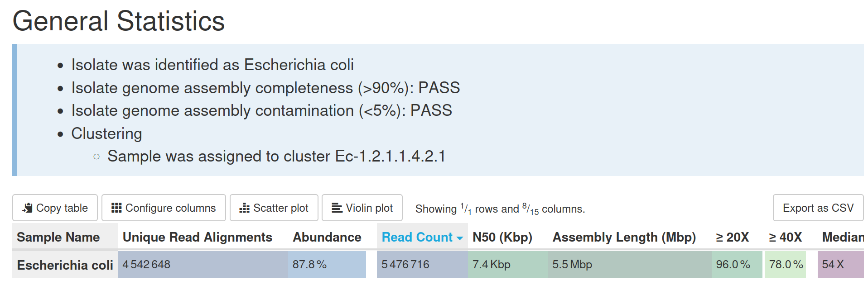Sort by the Unique Read Alignments column
This screenshot has height=290, width=868.
click(x=198, y=237)
